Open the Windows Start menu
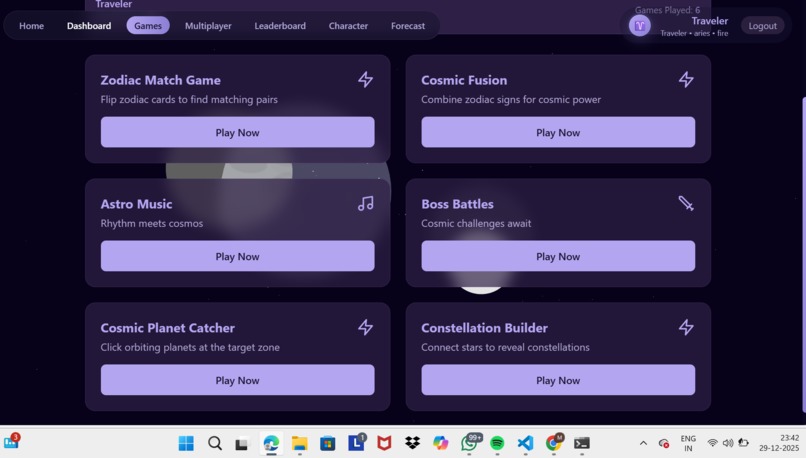 point(186,443)
